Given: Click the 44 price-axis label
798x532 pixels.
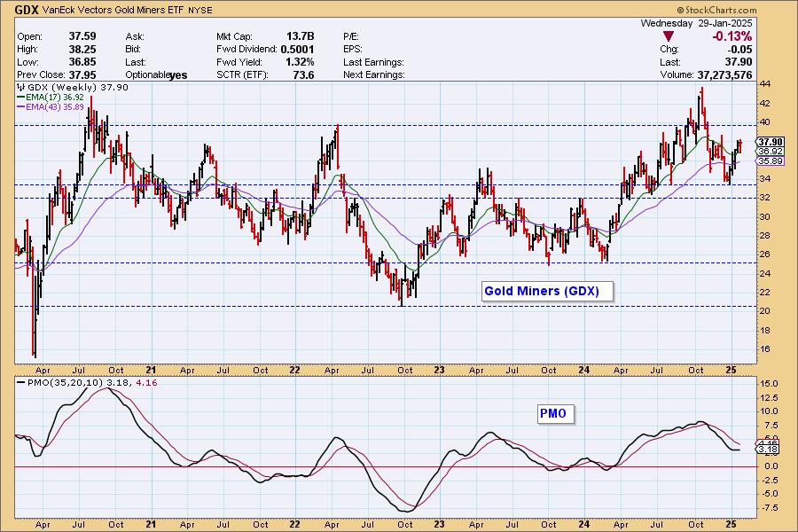Looking at the screenshot, I should tap(765, 83).
